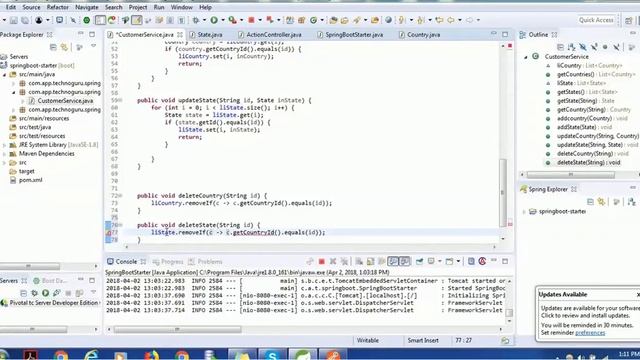Click the Updates Available notification title
The width and height of the screenshot is (640, 360).
pos(562,294)
